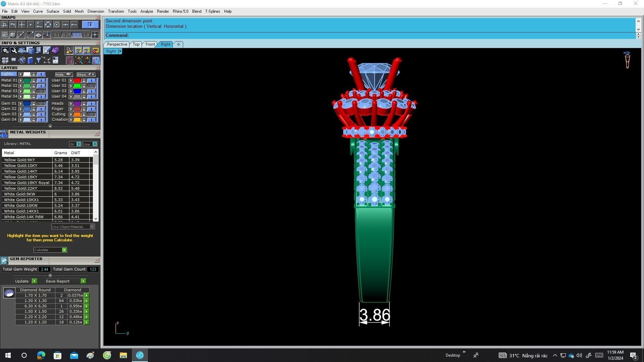
Task: Click the Finger layer color swatch
Action: pos(77,109)
